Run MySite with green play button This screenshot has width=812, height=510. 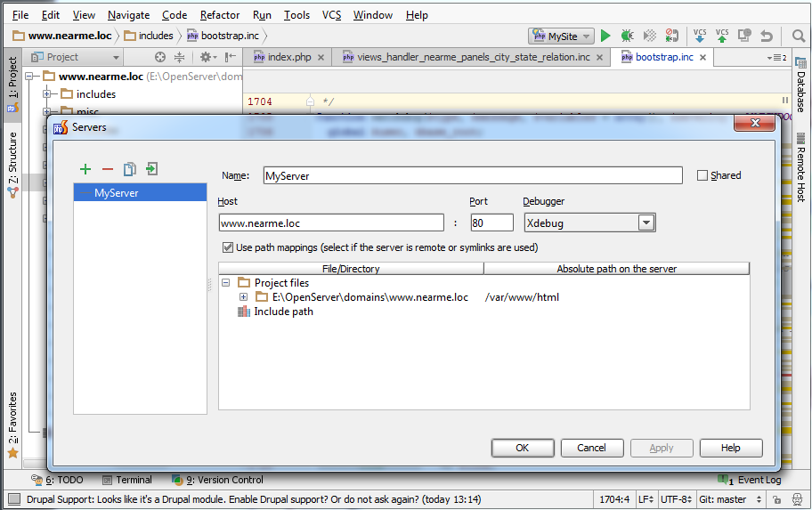coord(605,36)
